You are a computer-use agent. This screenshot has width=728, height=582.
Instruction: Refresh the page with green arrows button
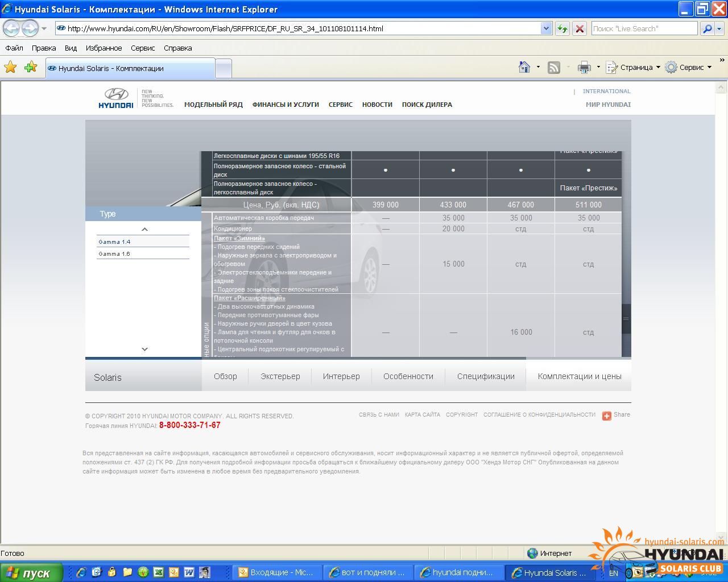pos(562,28)
